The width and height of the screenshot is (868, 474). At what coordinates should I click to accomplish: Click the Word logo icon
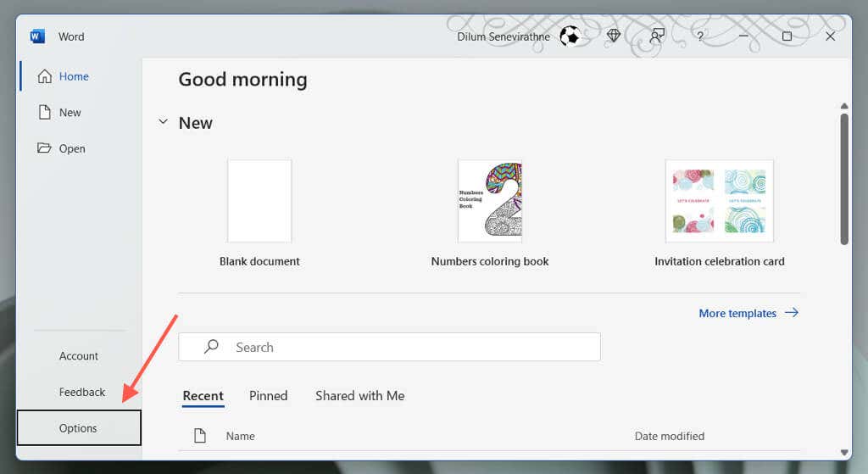[37, 36]
